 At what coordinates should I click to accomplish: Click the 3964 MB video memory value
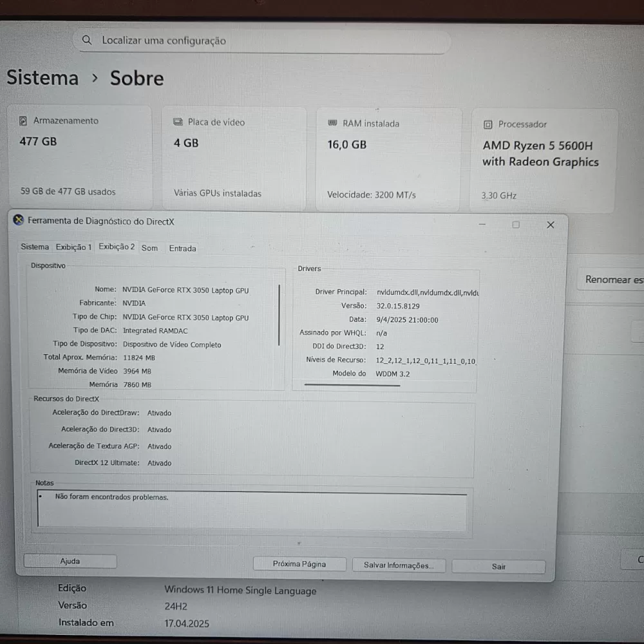point(137,372)
